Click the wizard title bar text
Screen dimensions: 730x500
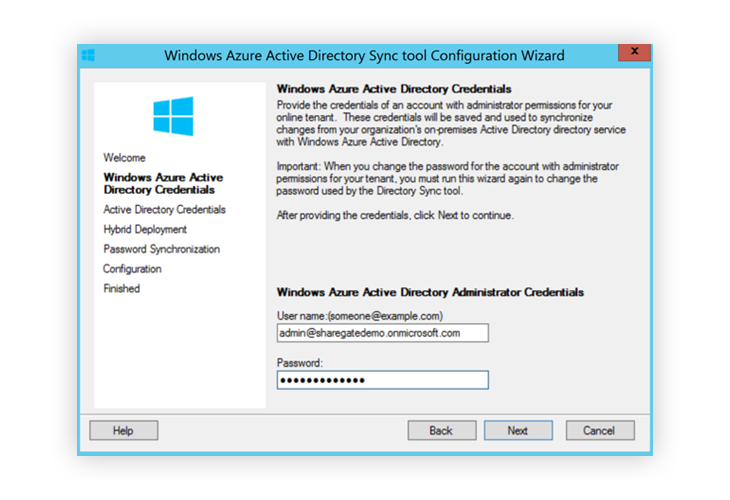pos(364,55)
